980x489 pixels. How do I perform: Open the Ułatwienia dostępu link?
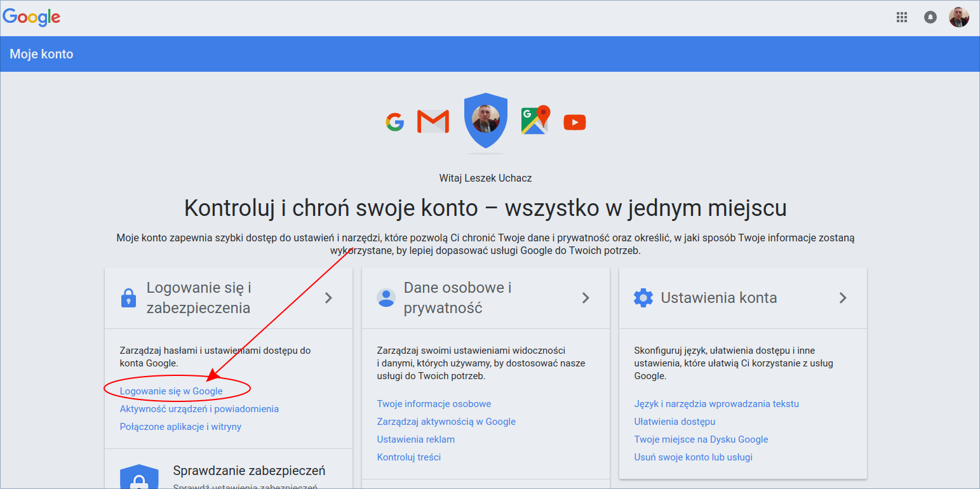tap(675, 422)
